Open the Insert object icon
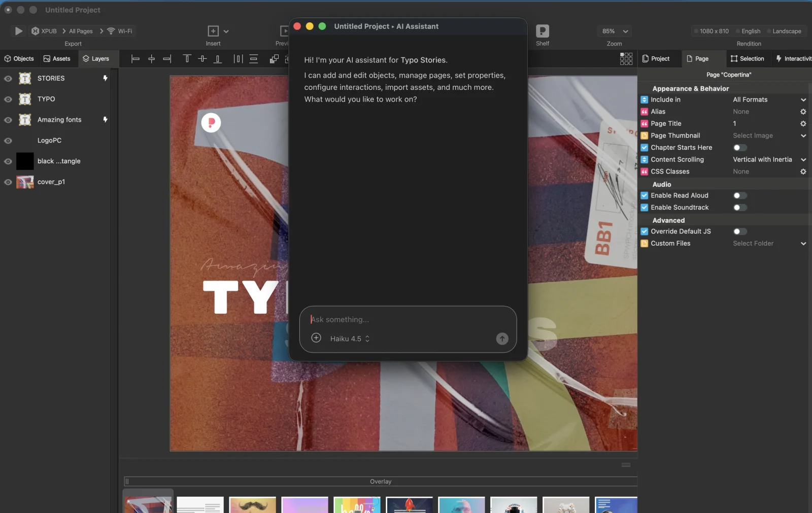The height and width of the screenshot is (513, 812). coord(213,31)
